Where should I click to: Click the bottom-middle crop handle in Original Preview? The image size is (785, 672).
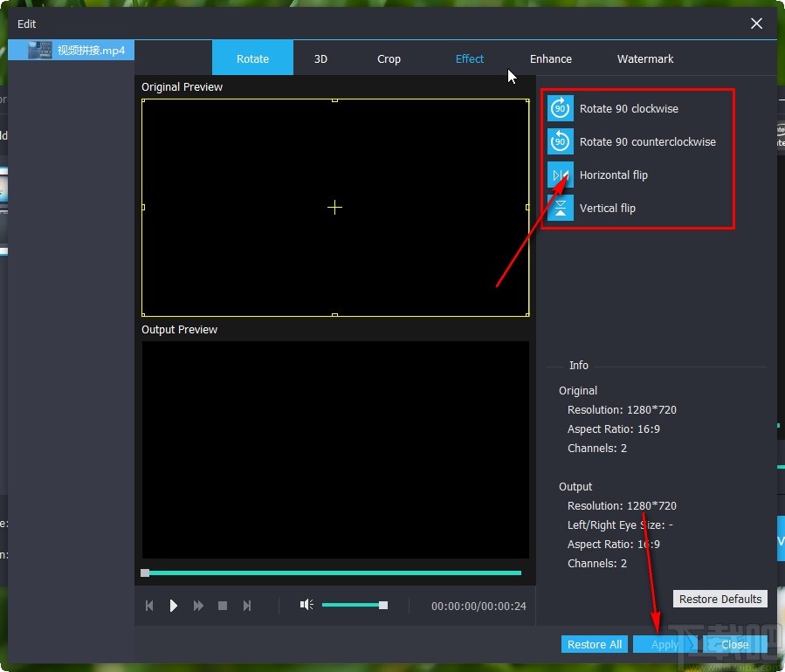click(334, 315)
